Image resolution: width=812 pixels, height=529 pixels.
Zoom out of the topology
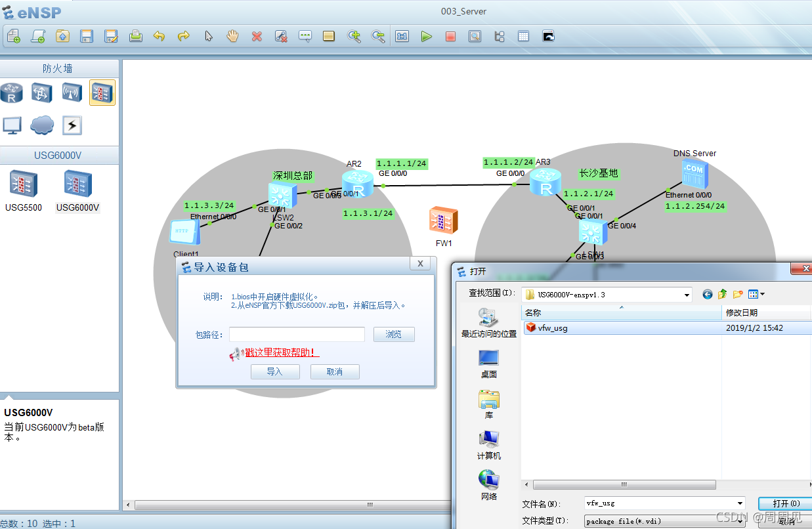[378, 37]
